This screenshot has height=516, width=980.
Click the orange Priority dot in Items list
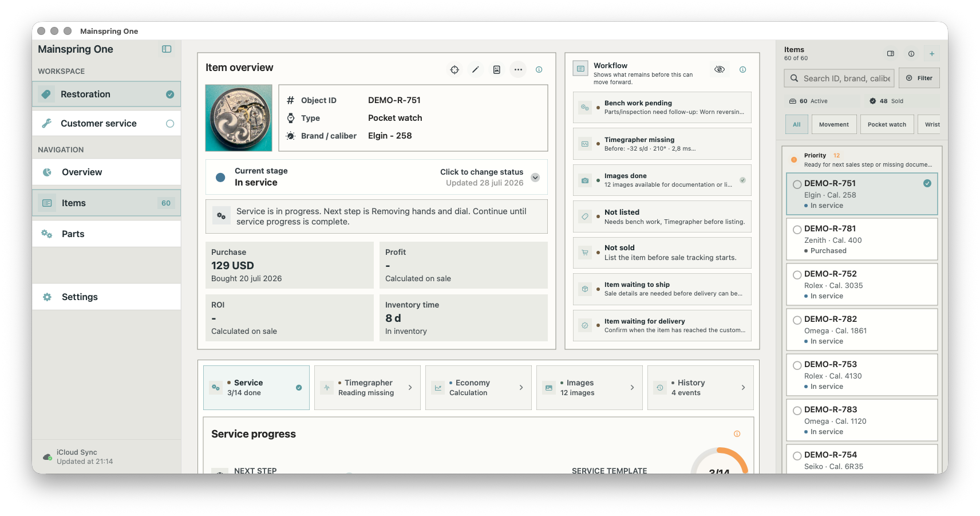(794, 160)
